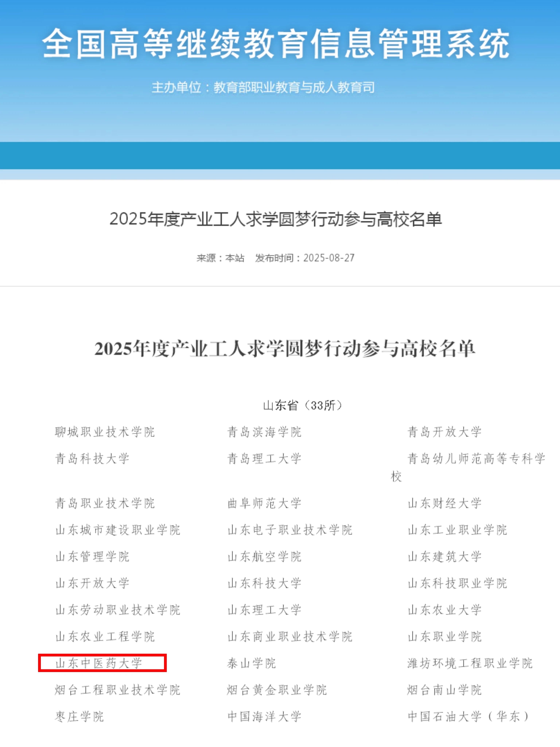Select 青岛幼儿师范高等专科学校 entry
Image resolution: width=560 pixels, height=747 pixels.
(468, 467)
